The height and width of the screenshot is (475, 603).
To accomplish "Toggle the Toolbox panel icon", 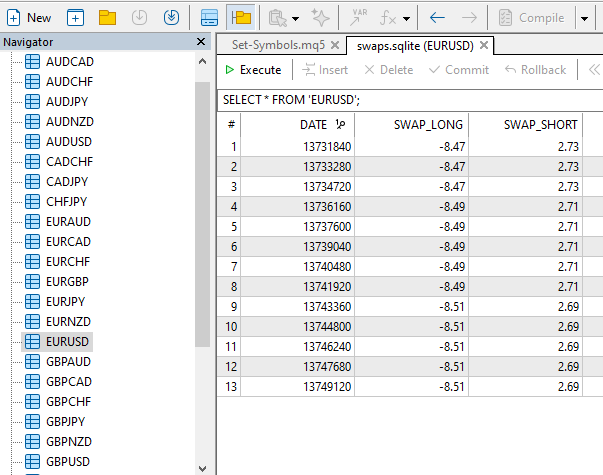I will (x=240, y=17).
